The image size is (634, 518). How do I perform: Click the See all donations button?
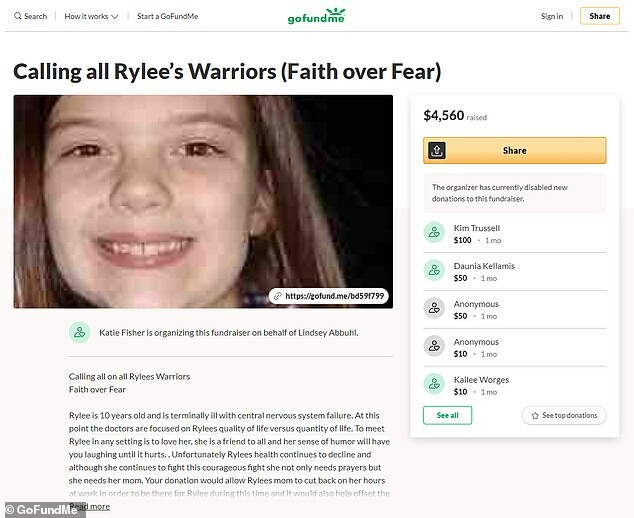pyautogui.click(x=448, y=415)
